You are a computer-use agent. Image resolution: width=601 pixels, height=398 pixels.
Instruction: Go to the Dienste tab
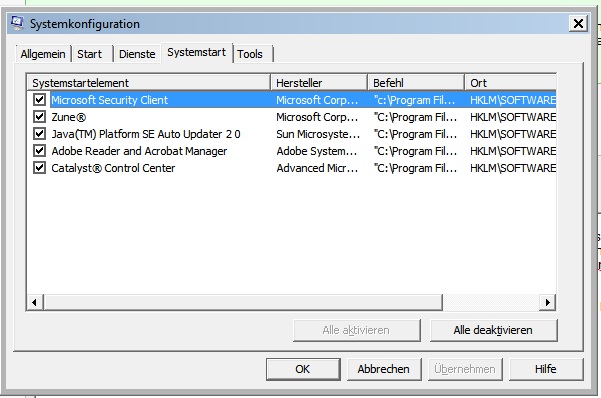coord(137,54)
